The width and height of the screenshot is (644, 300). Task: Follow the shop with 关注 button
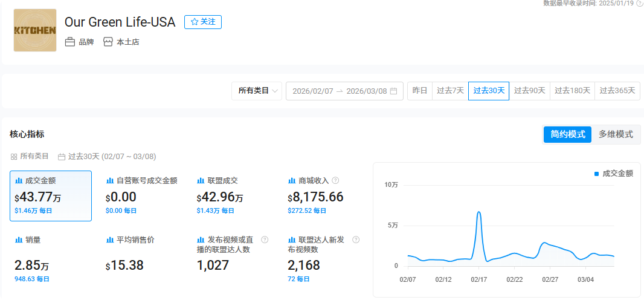tap(203, 22)
